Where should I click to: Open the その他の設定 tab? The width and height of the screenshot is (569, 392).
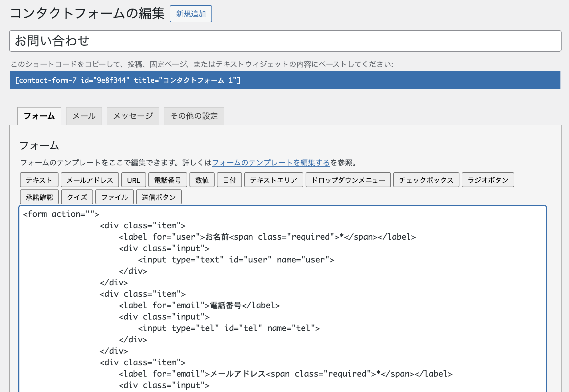pos(194,116)
